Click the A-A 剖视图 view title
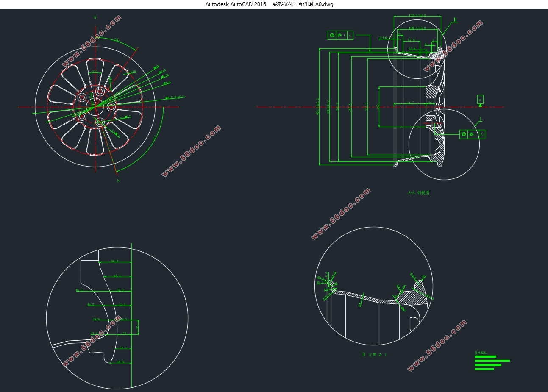This screenshot has height=392, width=548. click(419, 193)
